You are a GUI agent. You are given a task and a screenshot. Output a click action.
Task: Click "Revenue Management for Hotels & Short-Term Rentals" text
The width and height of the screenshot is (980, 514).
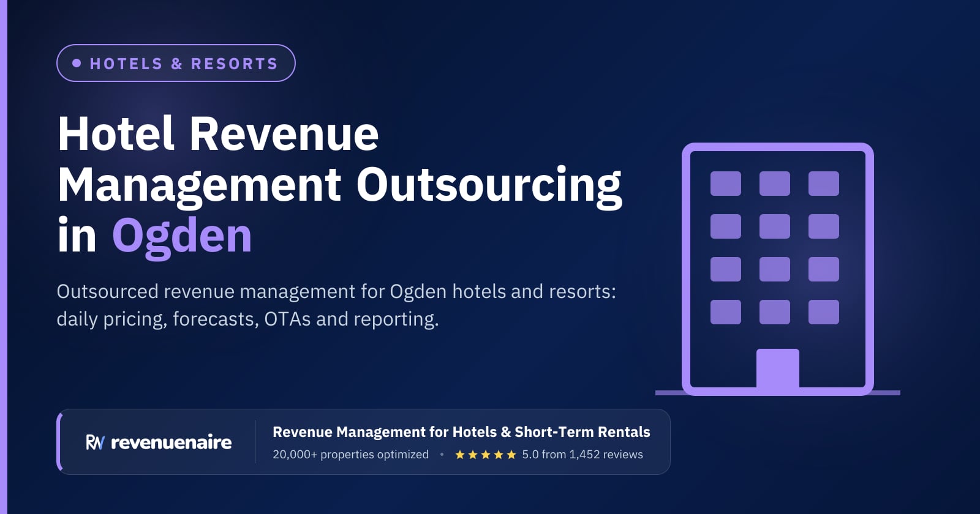coord(461,432)
